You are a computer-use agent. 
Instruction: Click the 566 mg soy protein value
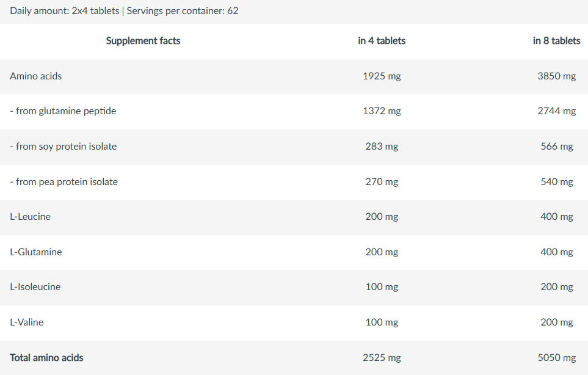click(556, 147)
